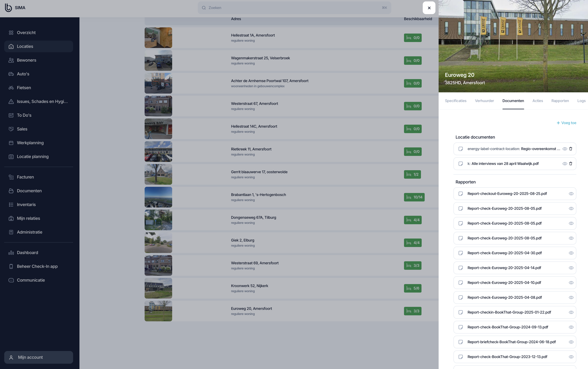Click trash icon for Alle interviews PDF
The image size is (588, 369).
(x=571, y=164)
